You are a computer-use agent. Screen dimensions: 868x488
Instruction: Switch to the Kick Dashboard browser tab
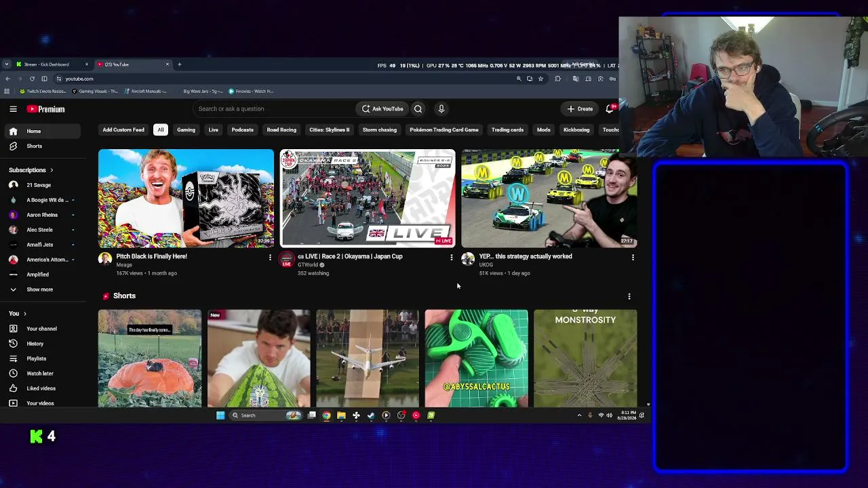[52, 64]
